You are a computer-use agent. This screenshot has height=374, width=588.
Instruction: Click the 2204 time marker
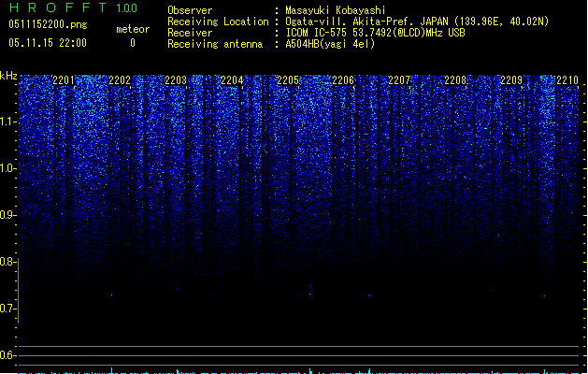point(232,80)
